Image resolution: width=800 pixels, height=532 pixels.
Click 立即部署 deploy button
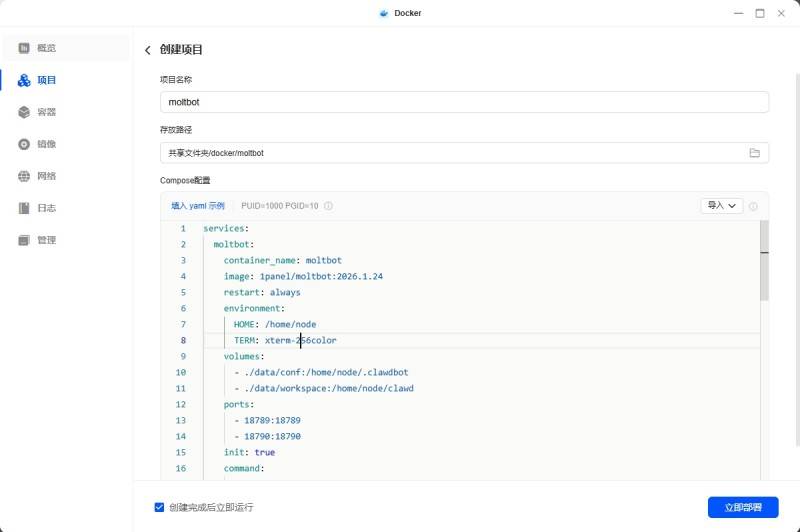[x=743, y=508]
